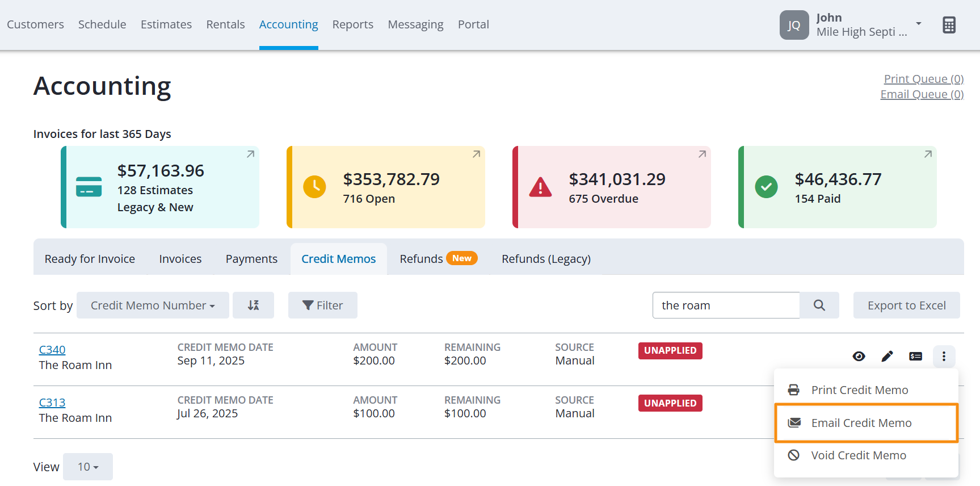Edit credit memo C340 pencil icon
The height and width of the screenshot is (486, 980).
(x=887, y=357)
